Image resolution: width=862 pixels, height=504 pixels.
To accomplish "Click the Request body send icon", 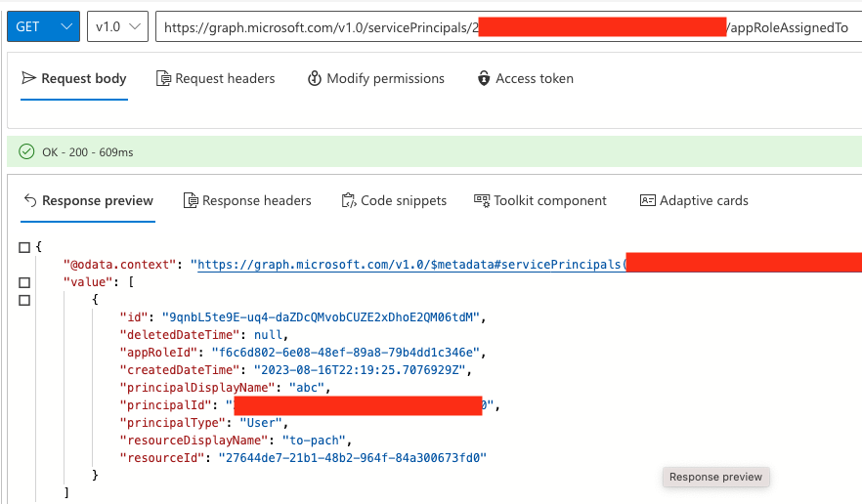I will 29,78.
